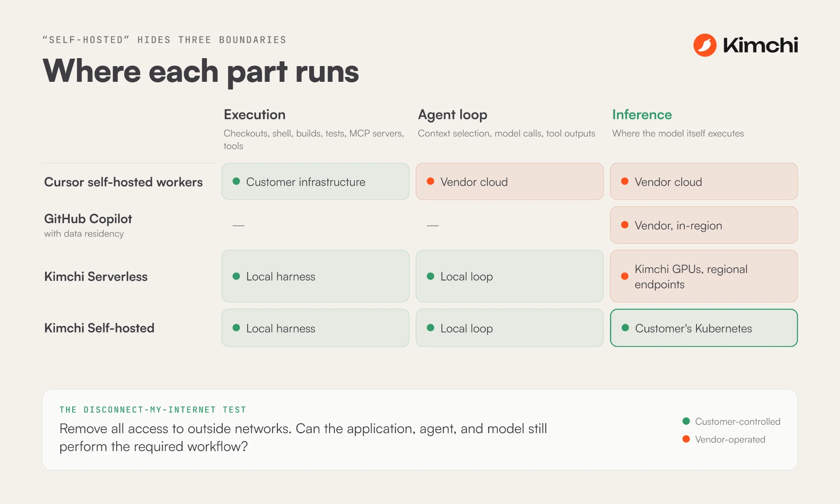Click the dash in GitHub Copilot Agent loop cell
This screenshot has width=840, height=504.
pyautogui.click(x=433, y=226)
